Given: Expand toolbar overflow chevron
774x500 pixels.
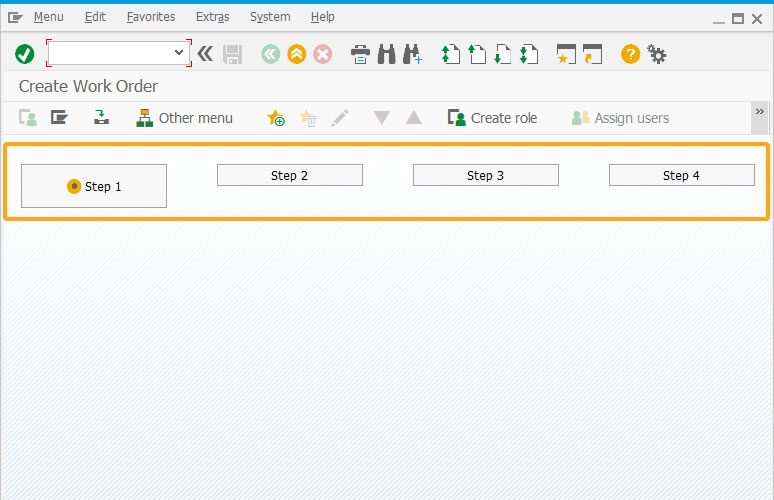Looking at the screenshot, I should [x=760, y=118].
